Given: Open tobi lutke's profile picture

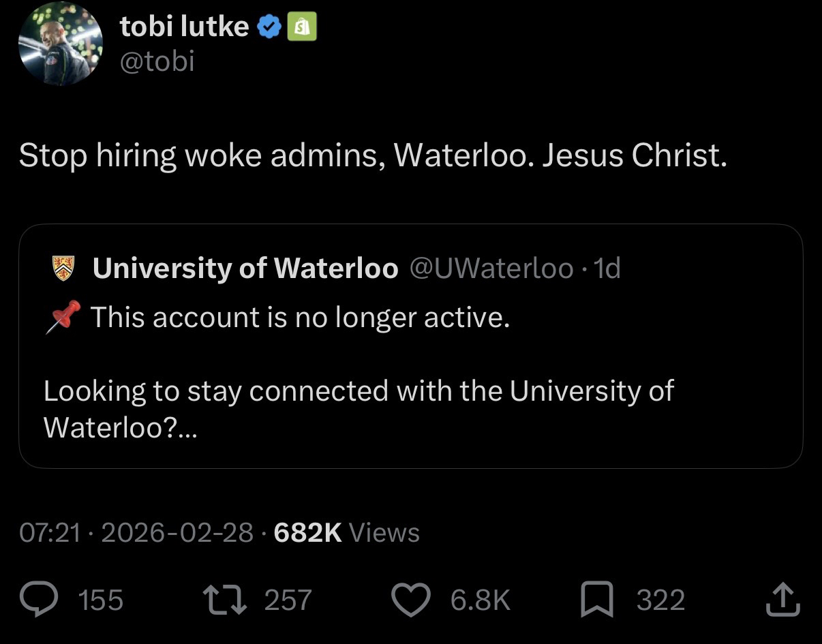Looking at the screenshot, I should pyautogui.click(x=60, y=43).
